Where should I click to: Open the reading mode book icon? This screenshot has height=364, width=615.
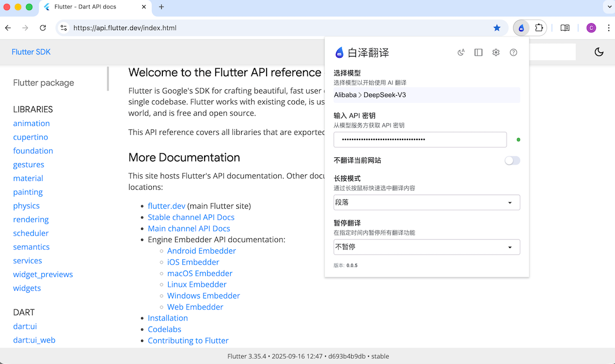click(x=565, y=28)
